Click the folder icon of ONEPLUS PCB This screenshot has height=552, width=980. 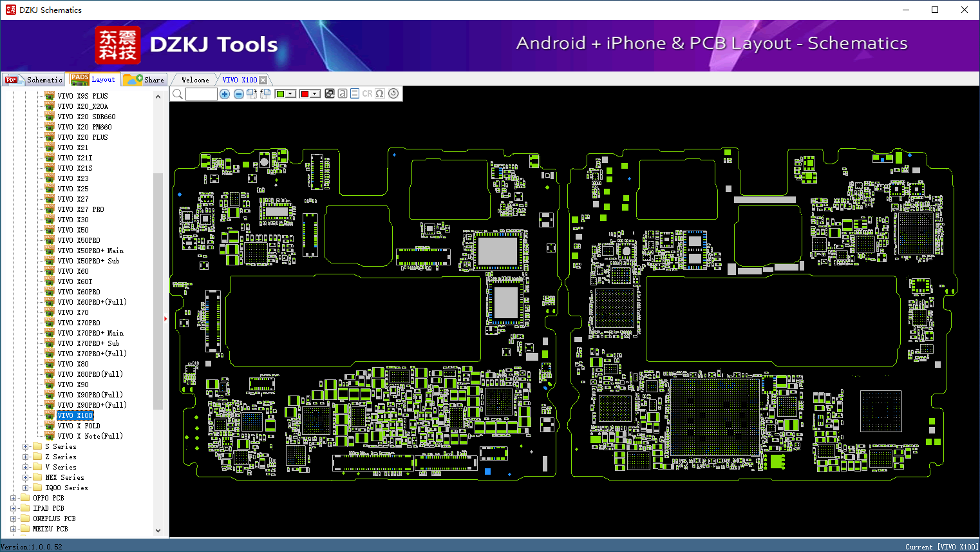point(25,518)
